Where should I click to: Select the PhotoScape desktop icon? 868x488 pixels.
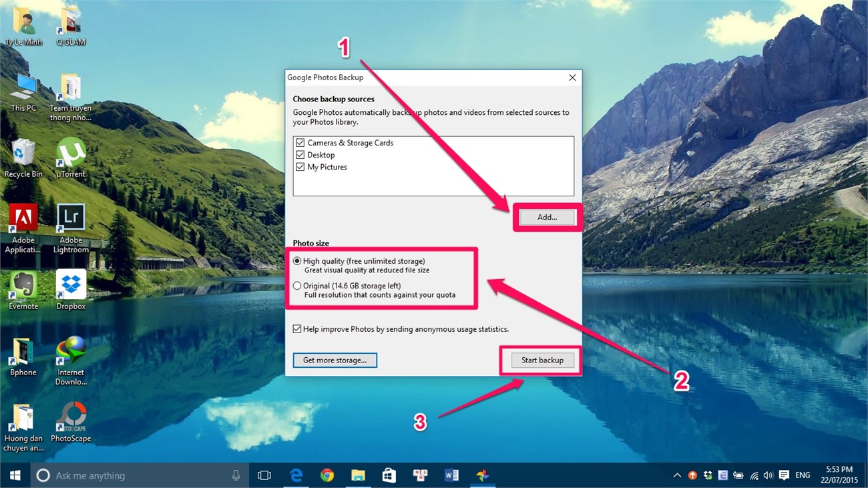[x=71, y=423]
